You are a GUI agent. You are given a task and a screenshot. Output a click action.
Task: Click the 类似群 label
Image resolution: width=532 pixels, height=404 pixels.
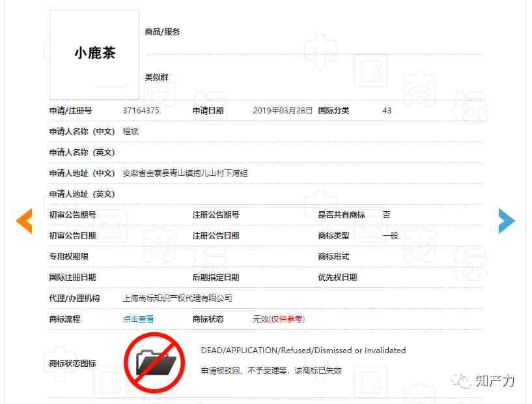[x=156, y=78]
